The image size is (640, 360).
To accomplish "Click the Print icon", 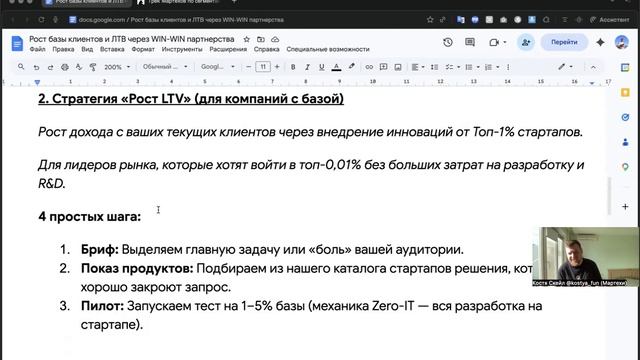I will click(64, 67).
